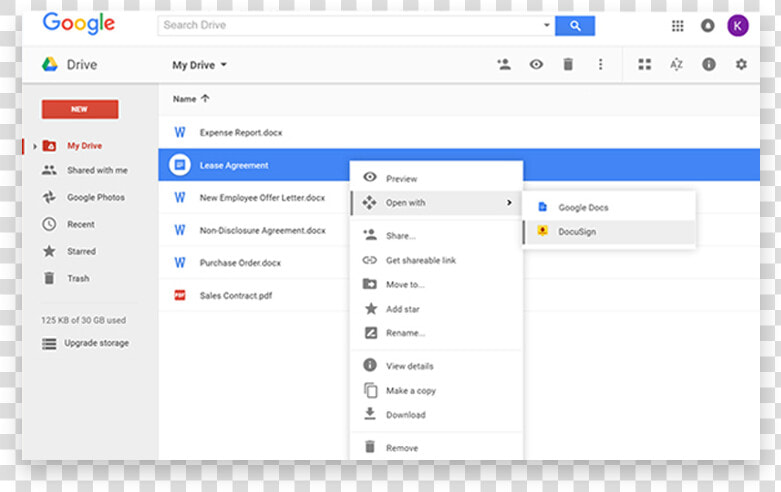Image resolution: width=781 pixels, height=492 pixels.
Task: Select My Drive in sidebar
Action: pos(84,146)
